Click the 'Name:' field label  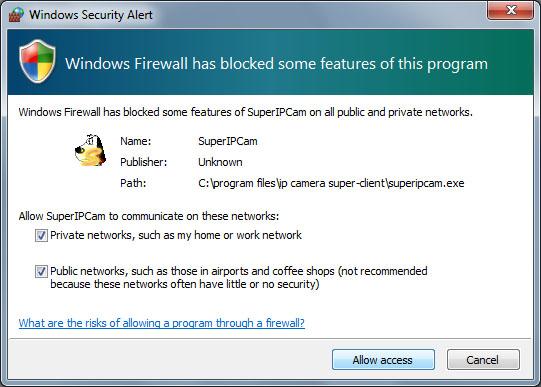(x=136, y=141)
